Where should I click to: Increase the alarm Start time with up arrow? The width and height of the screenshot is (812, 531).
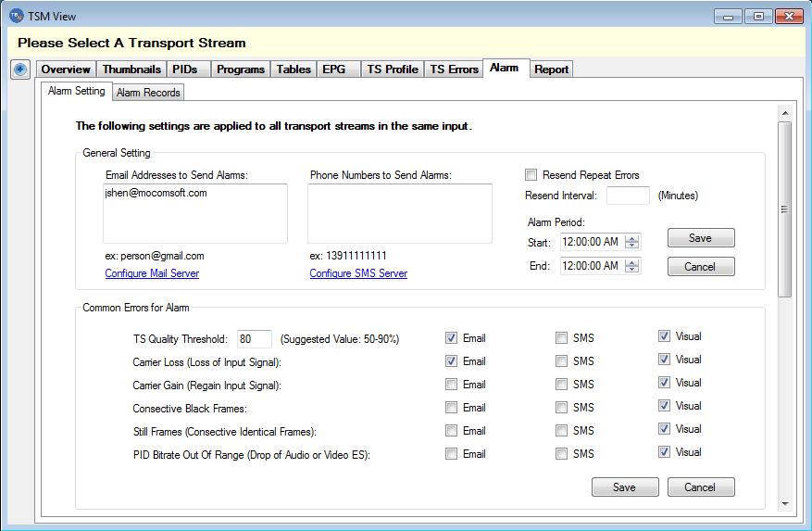[x=632, y=238]
